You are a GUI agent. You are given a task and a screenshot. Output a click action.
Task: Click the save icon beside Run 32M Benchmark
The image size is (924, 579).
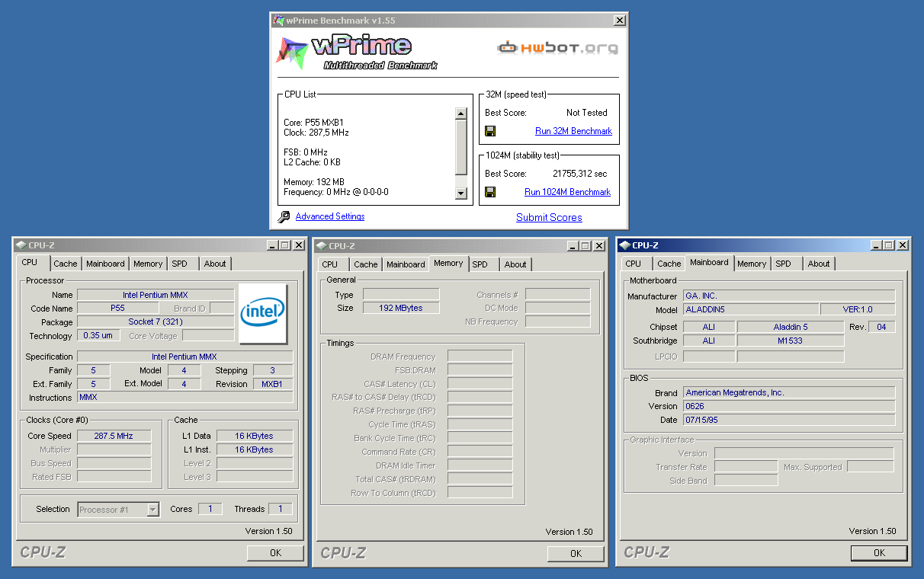tap(490, 131)
